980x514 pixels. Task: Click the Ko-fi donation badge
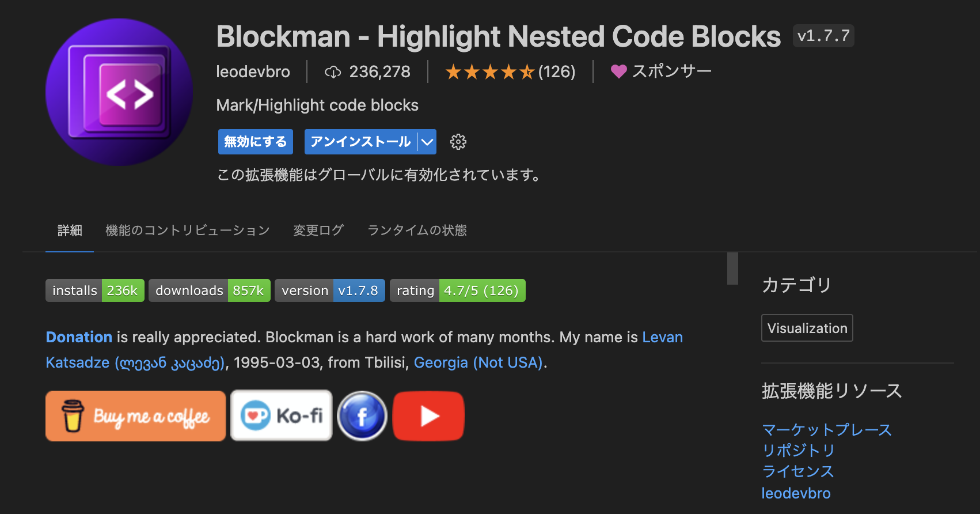tap(282, 416)
